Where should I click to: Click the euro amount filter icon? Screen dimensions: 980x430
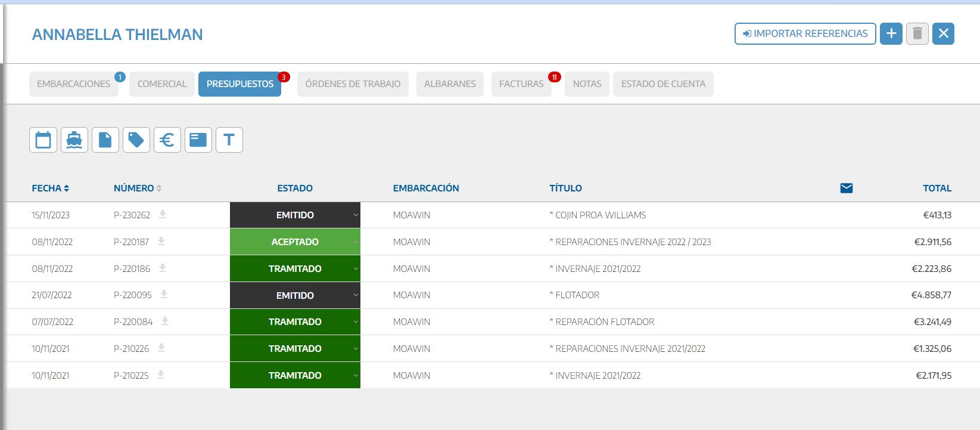coord(167,140)
